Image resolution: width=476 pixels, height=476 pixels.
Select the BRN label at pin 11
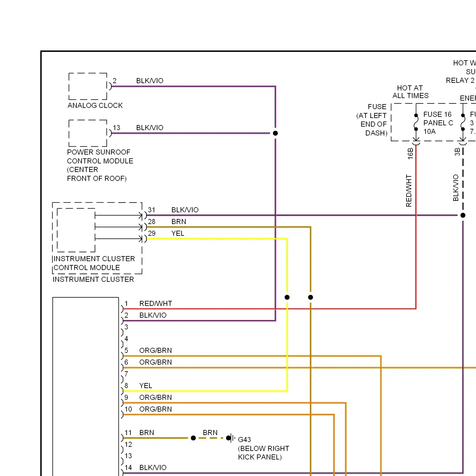pyautogui.click(x=147, y=433)
